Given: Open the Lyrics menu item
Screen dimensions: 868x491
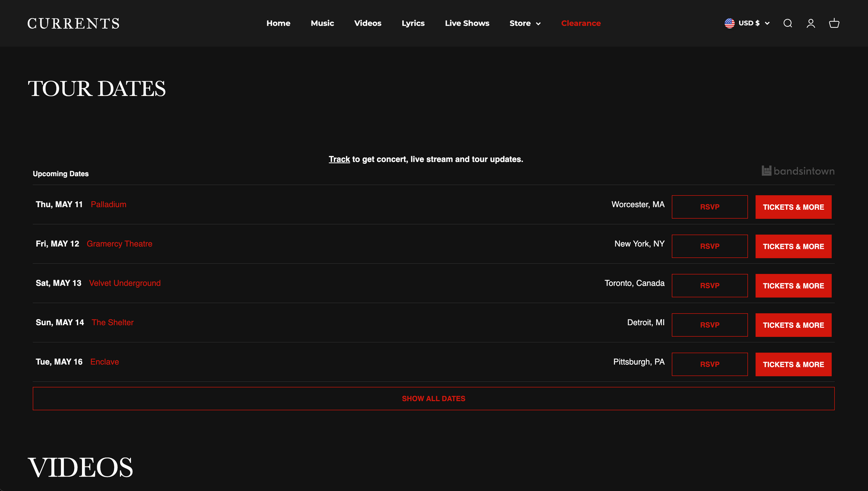Looking at the screenshot, I should [413, 23].
